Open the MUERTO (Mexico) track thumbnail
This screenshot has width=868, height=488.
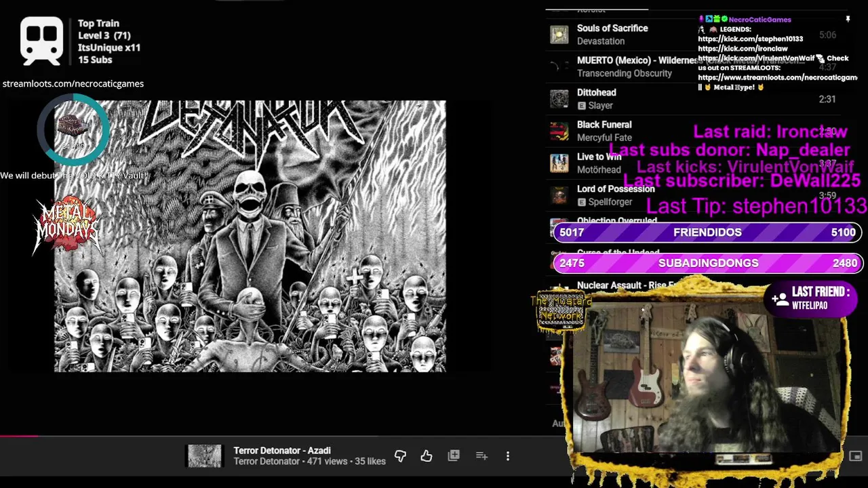coord(559,66)
